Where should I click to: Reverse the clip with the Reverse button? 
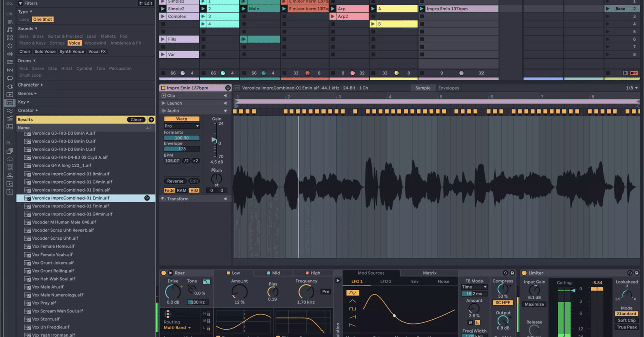point(175,181)
